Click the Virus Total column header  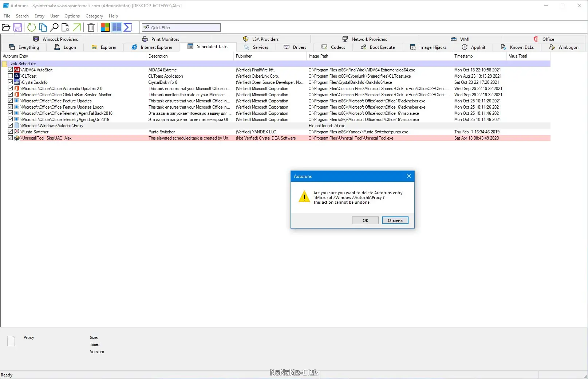528,56
